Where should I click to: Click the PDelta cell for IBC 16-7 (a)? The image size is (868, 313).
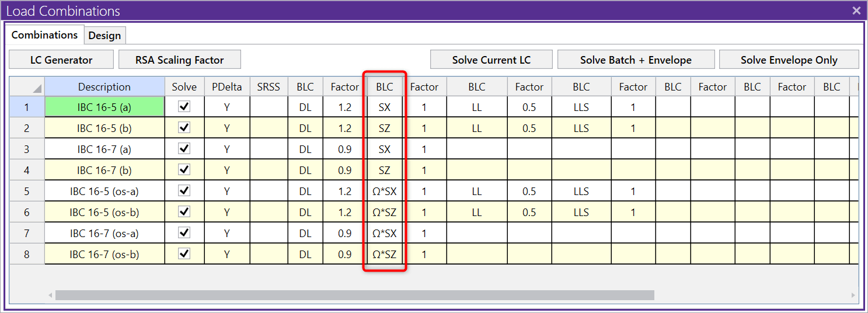pyautogui.click(x=226, y=149)
